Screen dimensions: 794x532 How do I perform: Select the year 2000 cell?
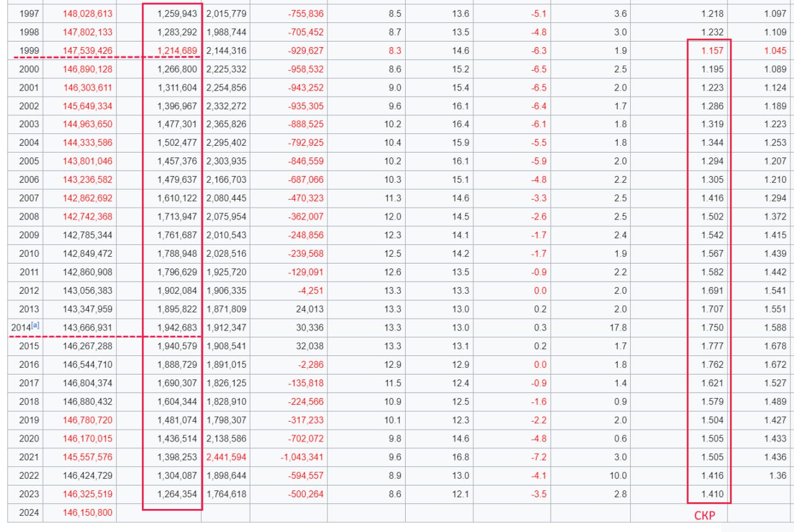point(29,69)
